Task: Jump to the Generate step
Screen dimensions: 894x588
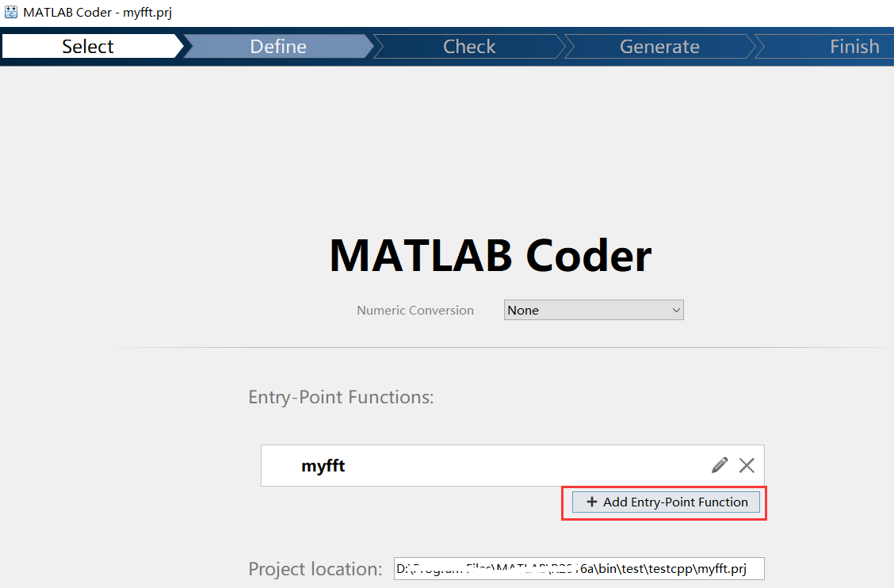Action: 659,47
